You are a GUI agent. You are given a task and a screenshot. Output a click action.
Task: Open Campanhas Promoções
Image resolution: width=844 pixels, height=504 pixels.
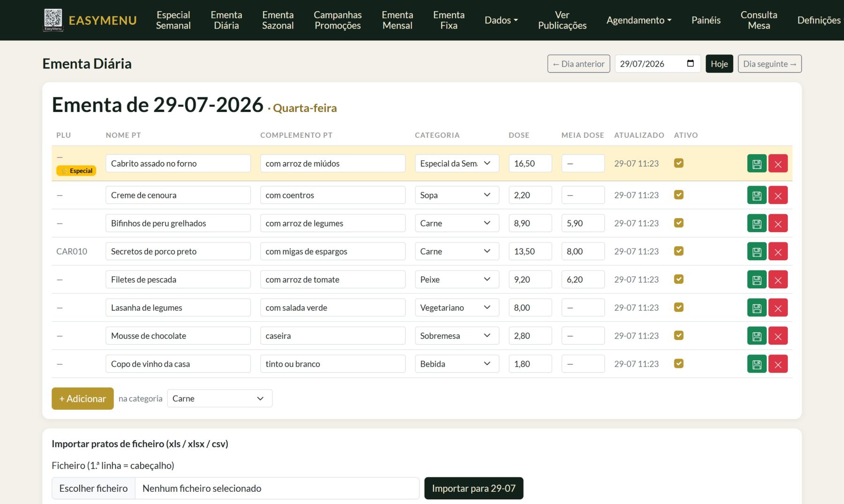click(338, 20)
